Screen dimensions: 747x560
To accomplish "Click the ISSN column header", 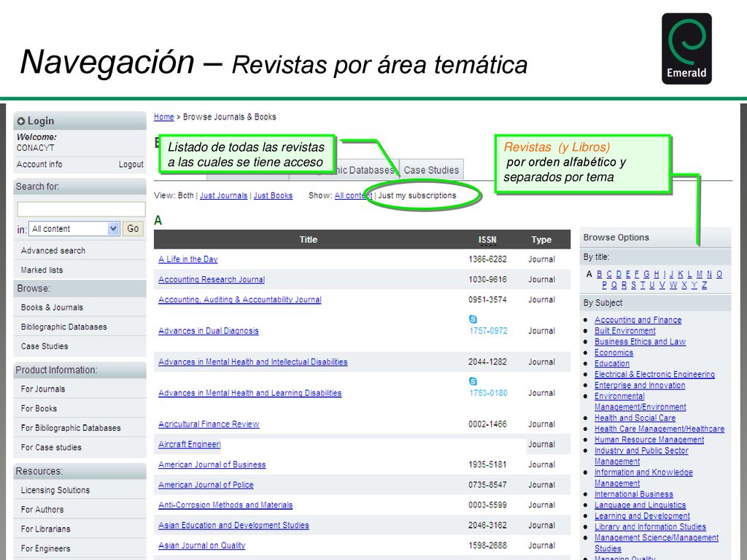I will 487,240.
